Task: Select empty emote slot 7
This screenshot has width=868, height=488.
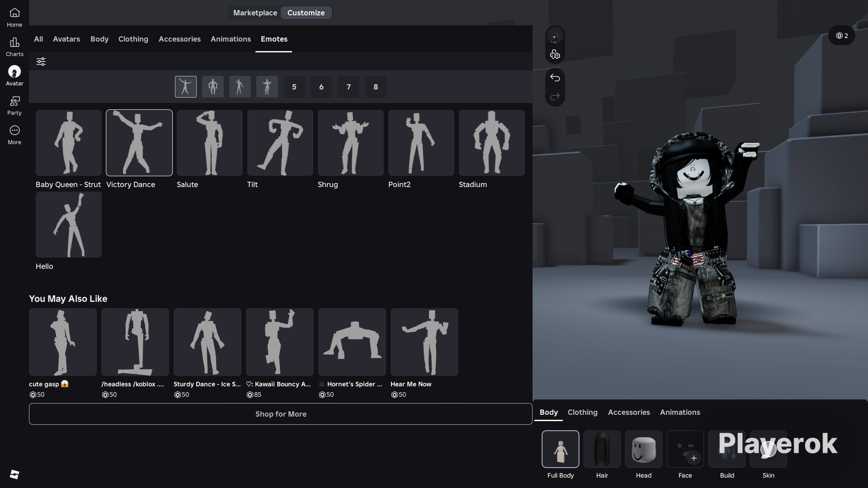Action: [x=349, y=87]
